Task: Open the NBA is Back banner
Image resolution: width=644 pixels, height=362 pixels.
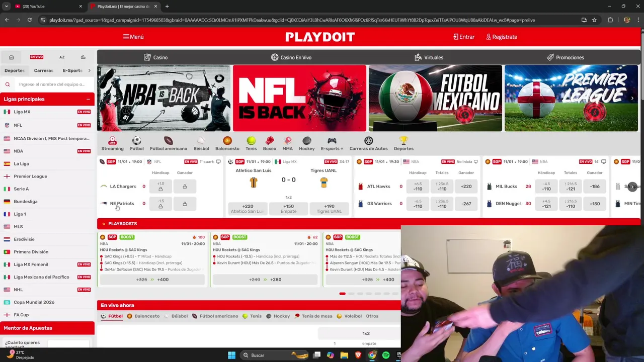Action: click(x=164, y=98)
